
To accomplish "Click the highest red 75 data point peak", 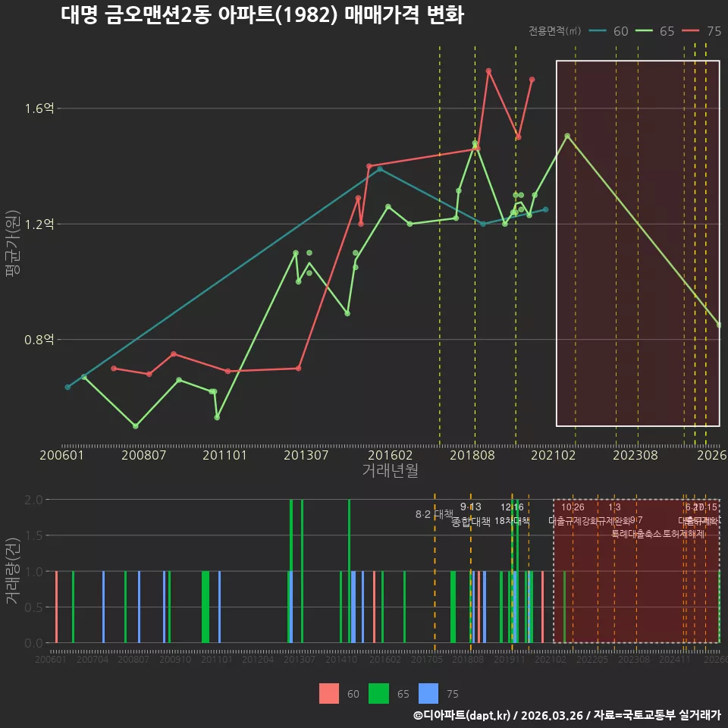I will (488, 71).
